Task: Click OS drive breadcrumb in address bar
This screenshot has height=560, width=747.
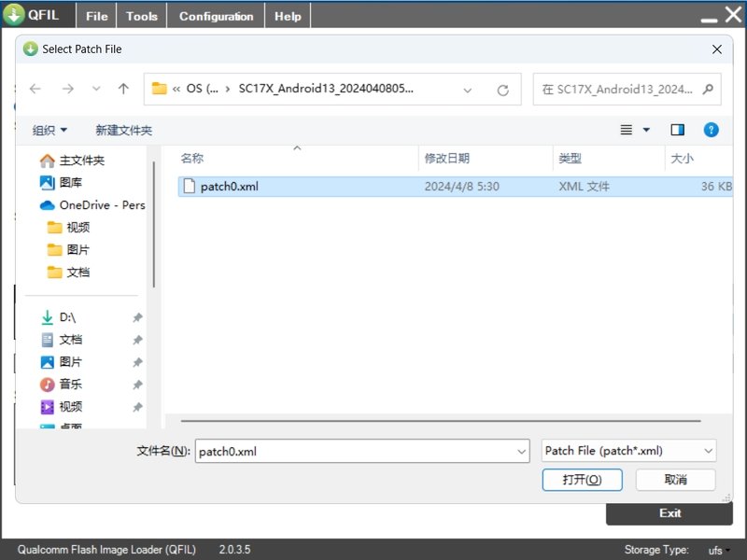Action: (202, 89)
